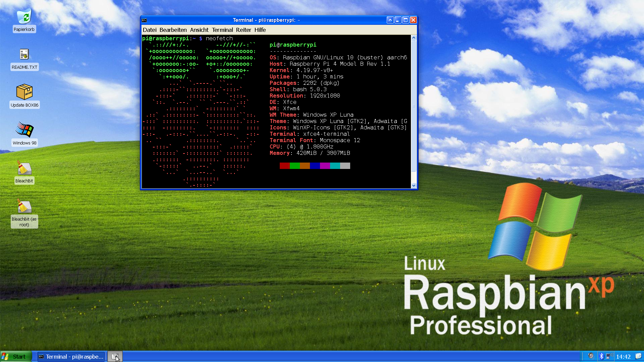644x362 pixels.
Task: Click the 'Icons: WinXP-Icons' line
Action: coord(338,128)
